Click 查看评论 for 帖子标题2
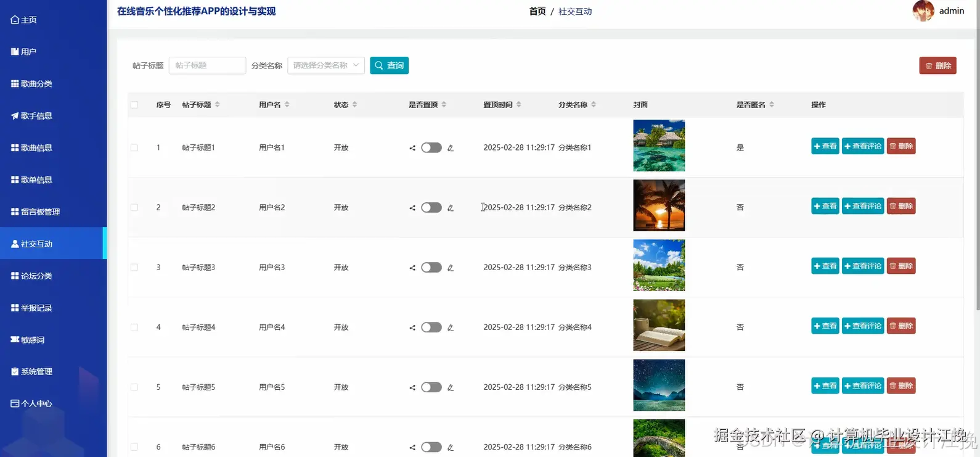This screenshot has height=457, width=980. click(x=863, y=206)
